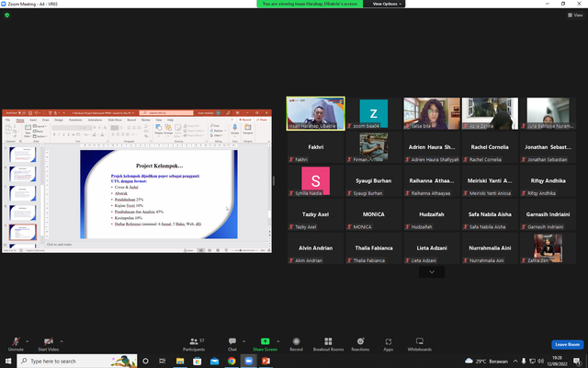The width and height of the screenshot is (588, 368).
Task: Unmute the Zoom microphone
Action: (16, 343)
